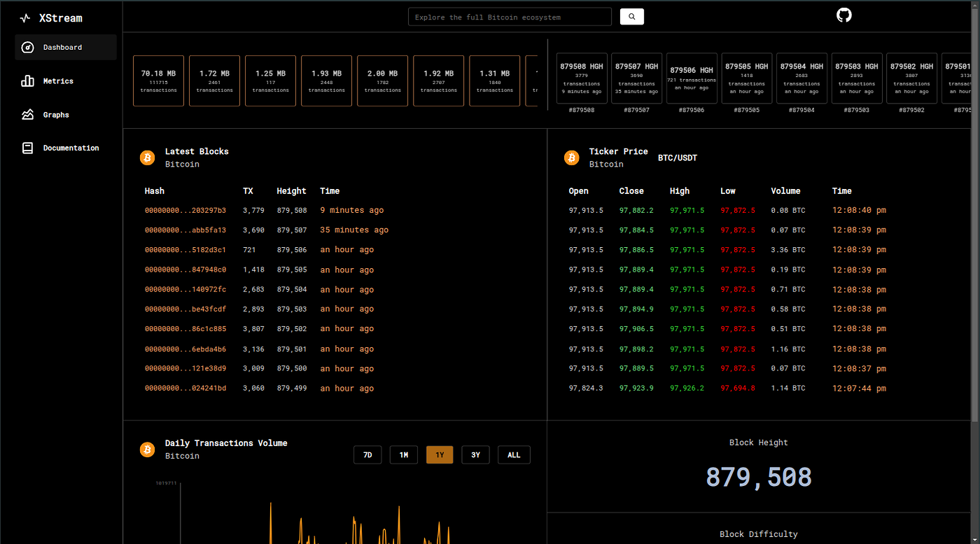This screenshot has width=980, height=544.
Task: Go to the Metrics page
Action: (58, 81)
